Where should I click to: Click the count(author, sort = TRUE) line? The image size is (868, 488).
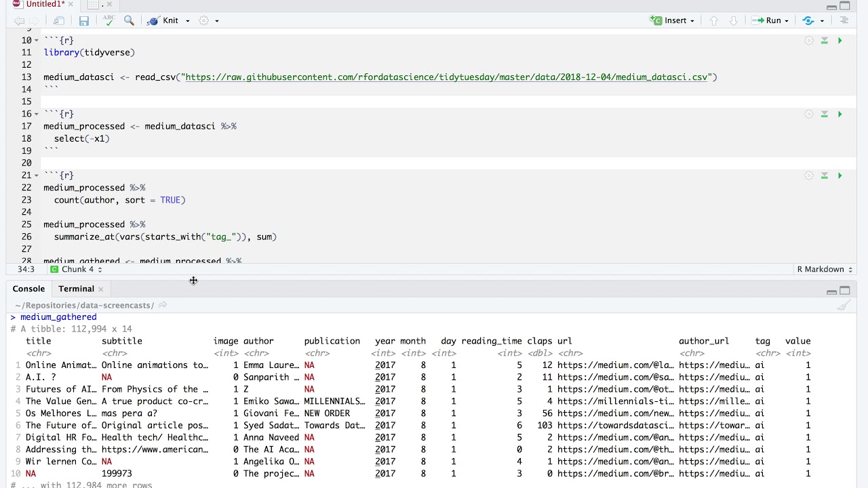[x=119, y=200]
